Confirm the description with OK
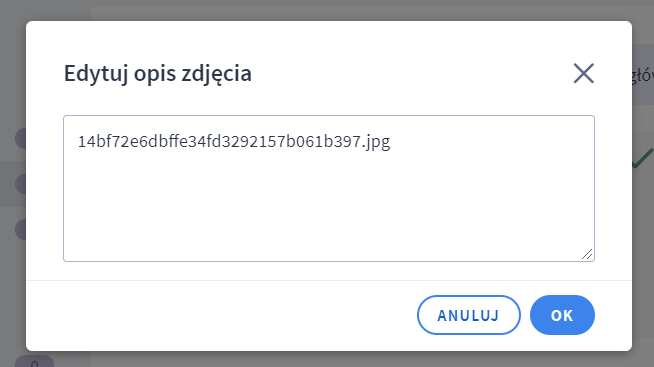The height and width of the screenshot is (367, 654). click(x=562, y=315)
